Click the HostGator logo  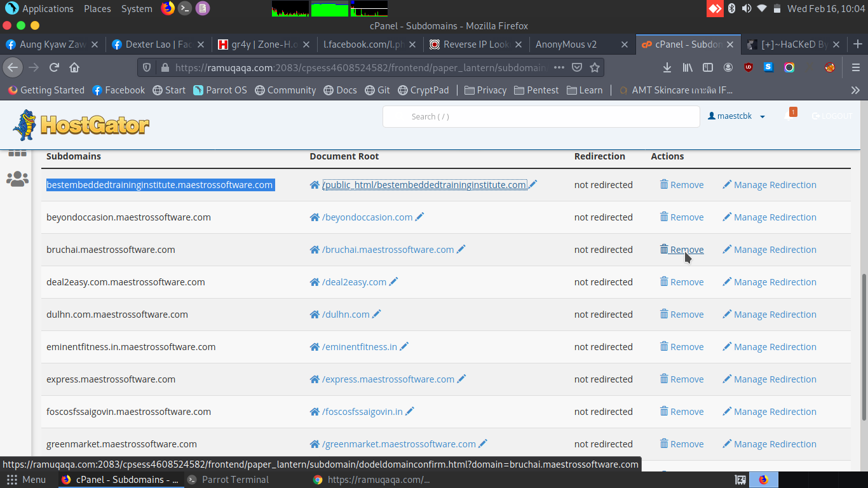[81, 125]
